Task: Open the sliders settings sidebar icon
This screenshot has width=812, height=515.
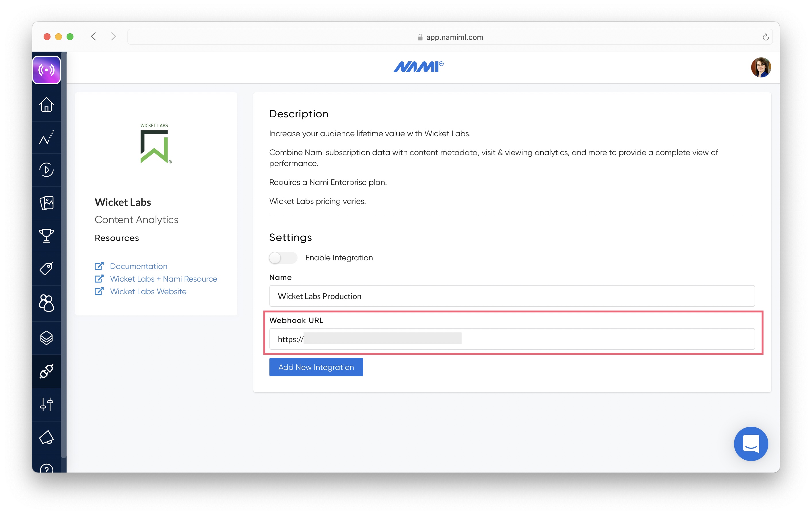Action: pos(46,404)
